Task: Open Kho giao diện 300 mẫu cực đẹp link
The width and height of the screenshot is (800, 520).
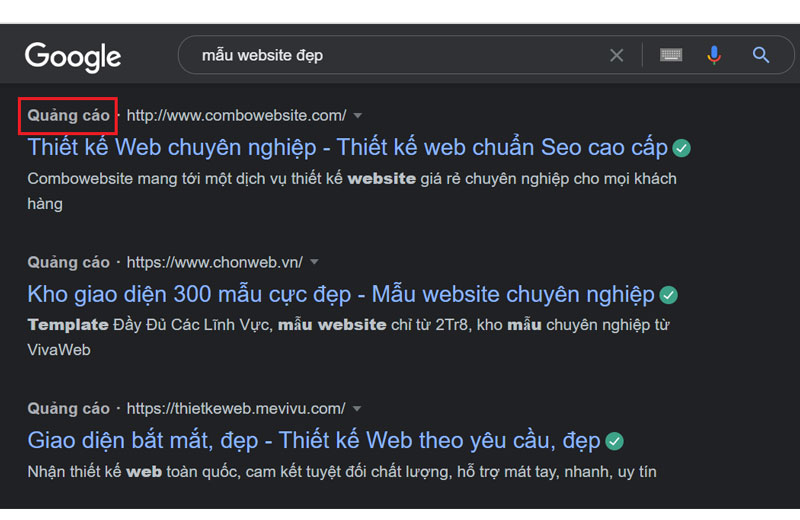Action: pyautogui.click(x=341, y=294)
